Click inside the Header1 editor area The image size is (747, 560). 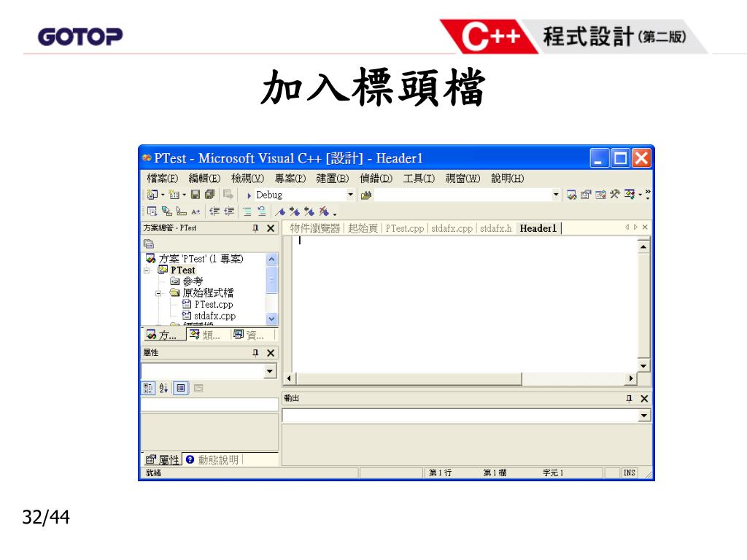point(465,304)
